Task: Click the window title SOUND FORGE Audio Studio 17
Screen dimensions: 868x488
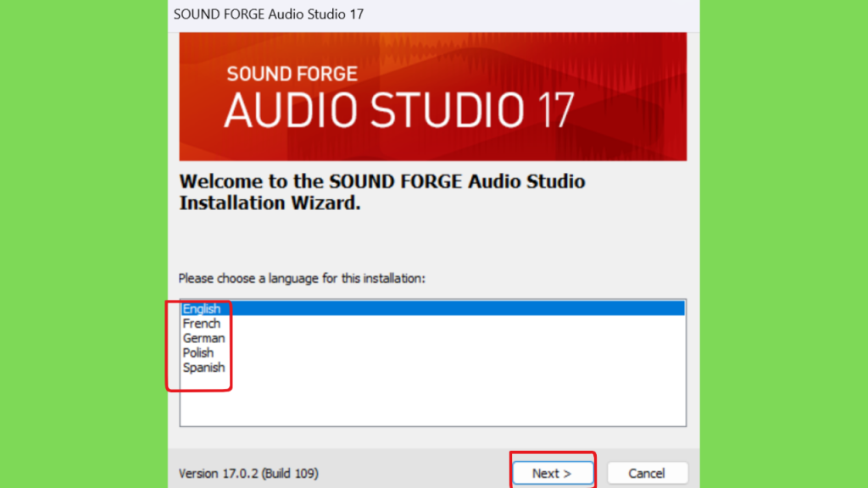Action: click(x=269, y=14)
